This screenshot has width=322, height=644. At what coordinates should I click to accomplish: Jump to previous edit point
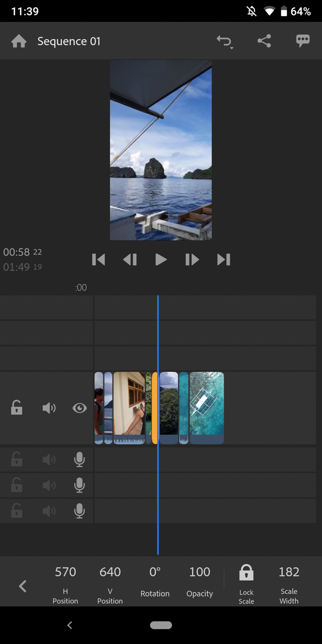pyautogui.click(x=98, y=259)
